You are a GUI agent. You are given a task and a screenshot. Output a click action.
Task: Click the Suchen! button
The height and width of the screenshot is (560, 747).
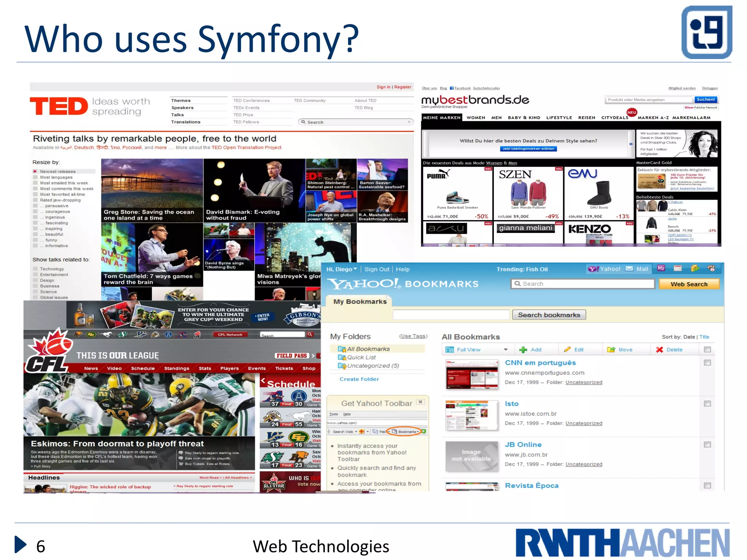(705, 100)
